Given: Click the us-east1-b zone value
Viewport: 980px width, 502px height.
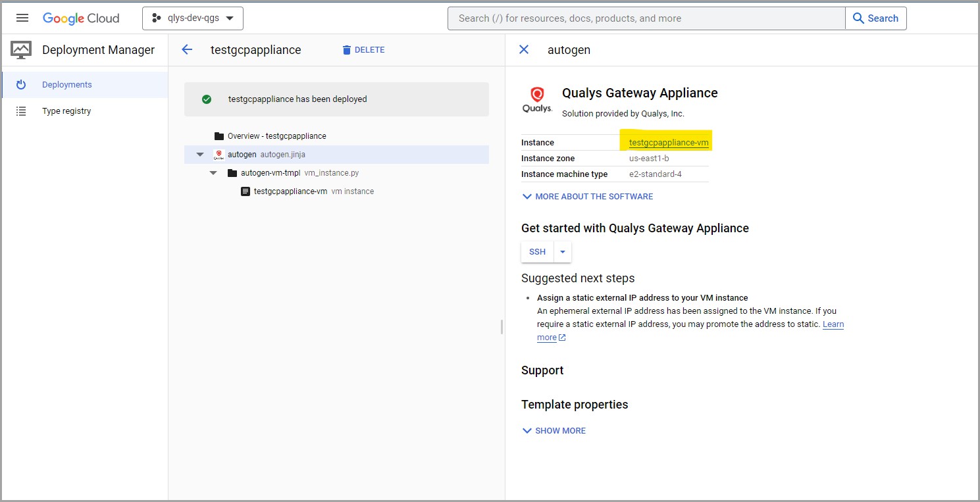Looking at the screenshot, I should click(x=649, y=159).
